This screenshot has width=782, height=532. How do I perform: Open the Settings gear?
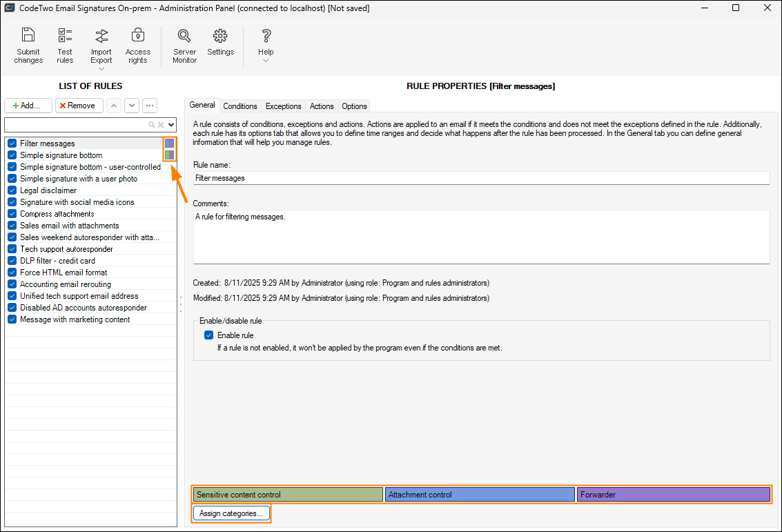point(220,41)
